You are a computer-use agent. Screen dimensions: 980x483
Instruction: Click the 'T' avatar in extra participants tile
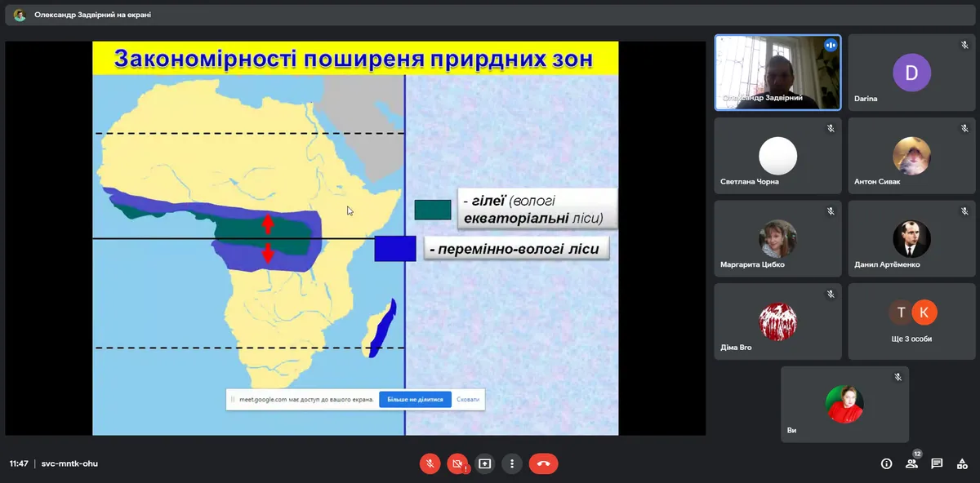click(901, 312)
